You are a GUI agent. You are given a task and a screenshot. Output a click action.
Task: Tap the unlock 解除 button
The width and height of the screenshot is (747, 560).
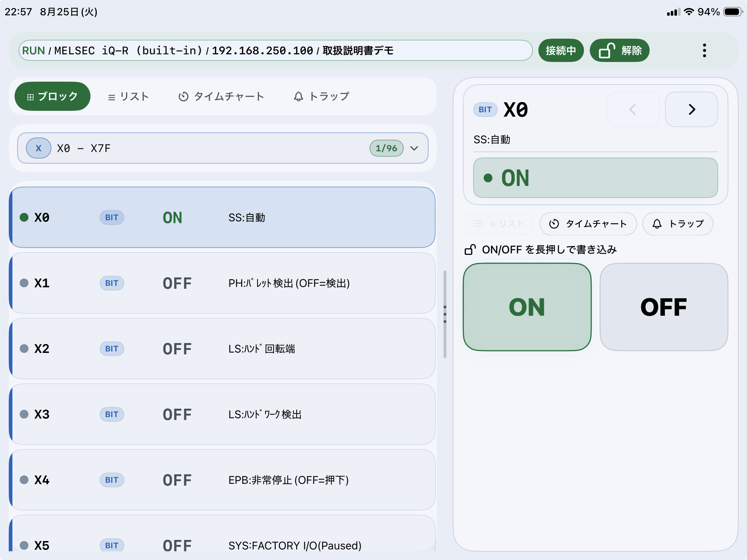tap(619, 50)
